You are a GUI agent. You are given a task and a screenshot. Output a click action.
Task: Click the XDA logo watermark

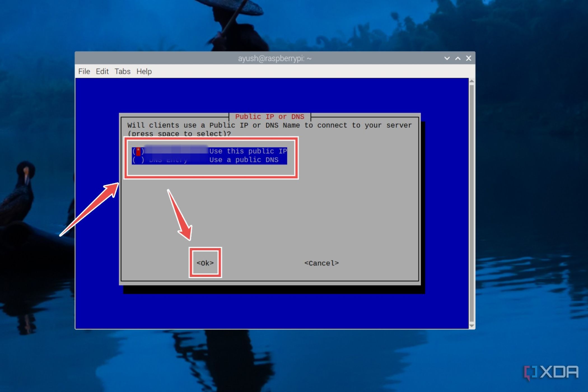[551, 372]
